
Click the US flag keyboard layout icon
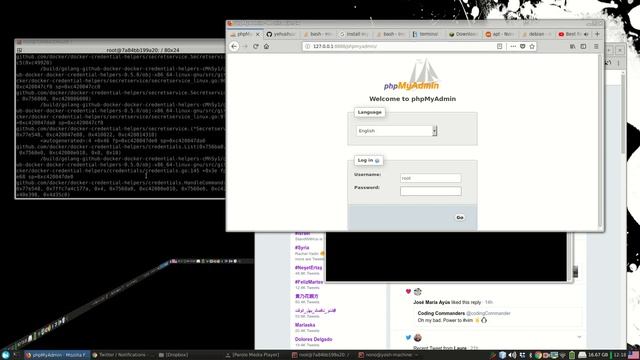633,355
